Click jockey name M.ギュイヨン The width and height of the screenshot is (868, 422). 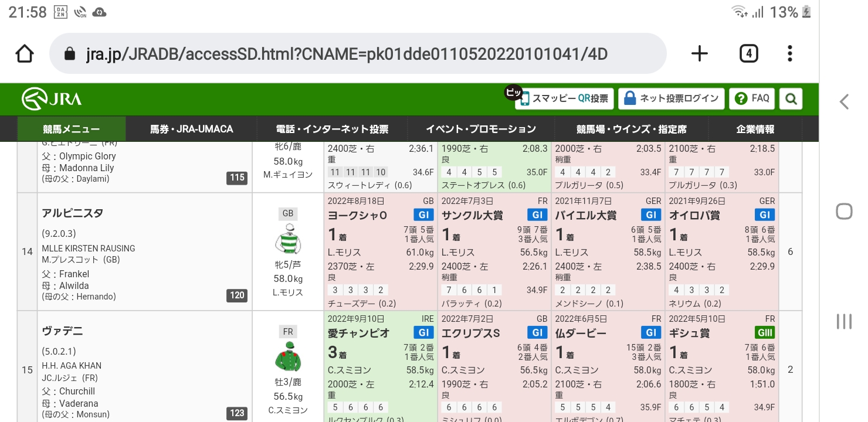(288, 175)
